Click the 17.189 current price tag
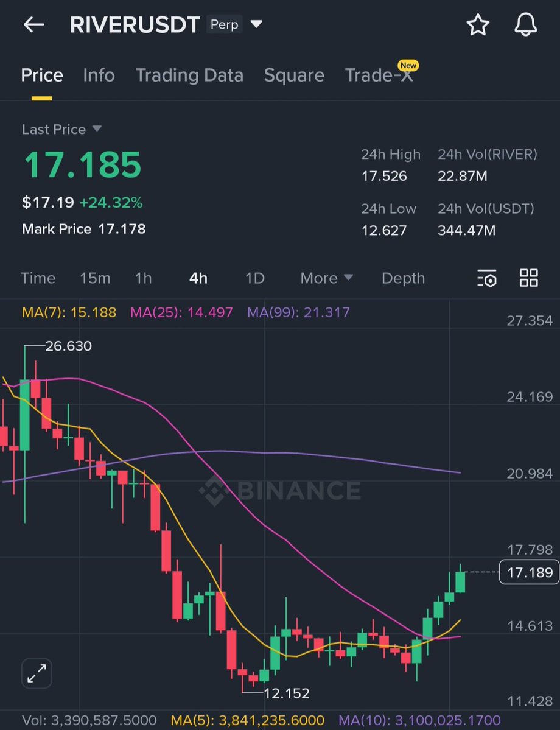This screenshot has height=730, width=560. point(528,572)
